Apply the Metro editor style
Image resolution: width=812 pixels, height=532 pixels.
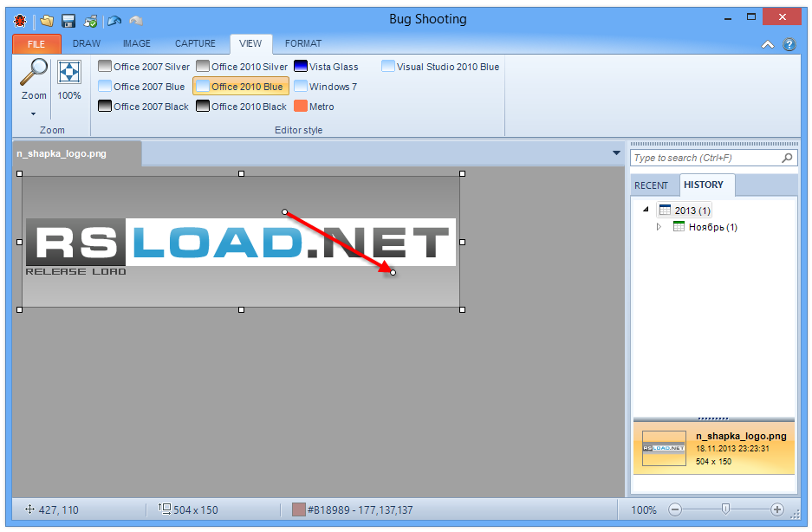pyautogui.click(x=314, y=107)
